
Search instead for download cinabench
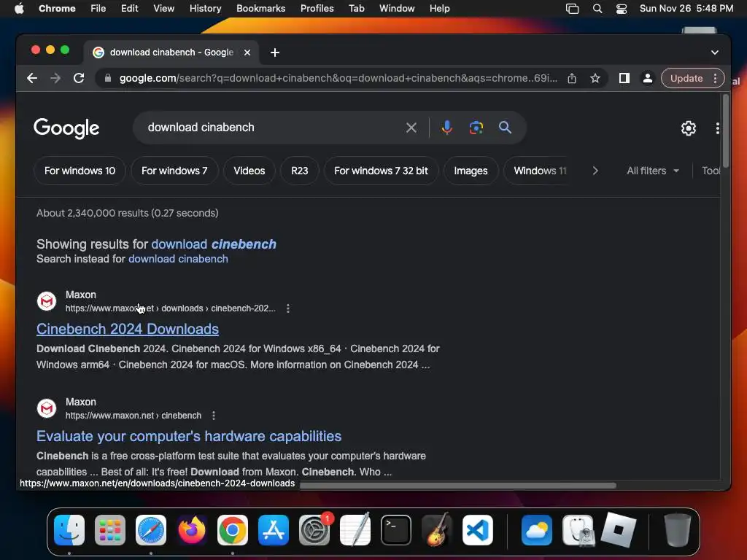178,259
